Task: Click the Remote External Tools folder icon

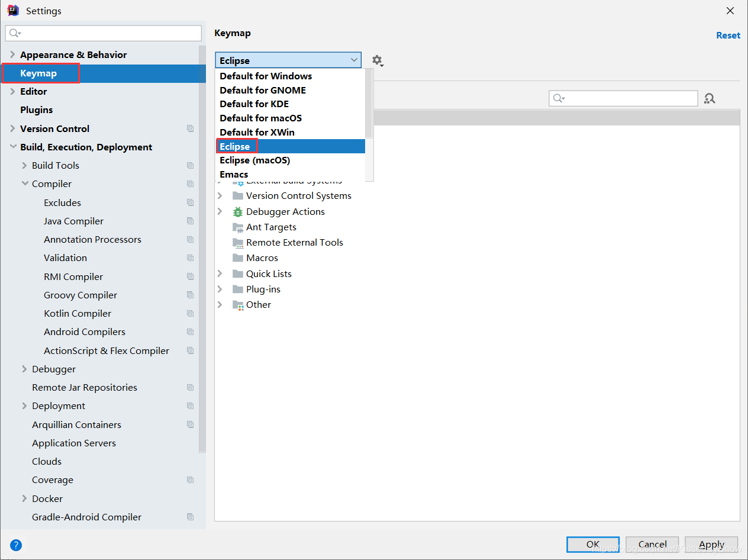Action: tap(238, 243)
